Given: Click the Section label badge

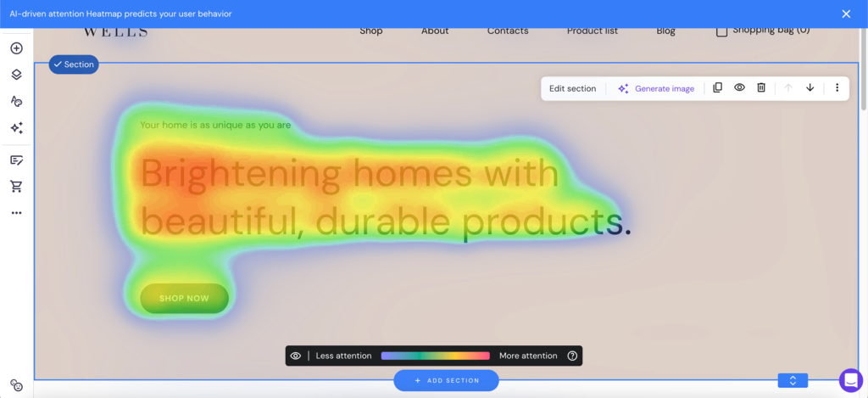Looking at the screenshot, I should pyautogui.click(x=74, y=64).
